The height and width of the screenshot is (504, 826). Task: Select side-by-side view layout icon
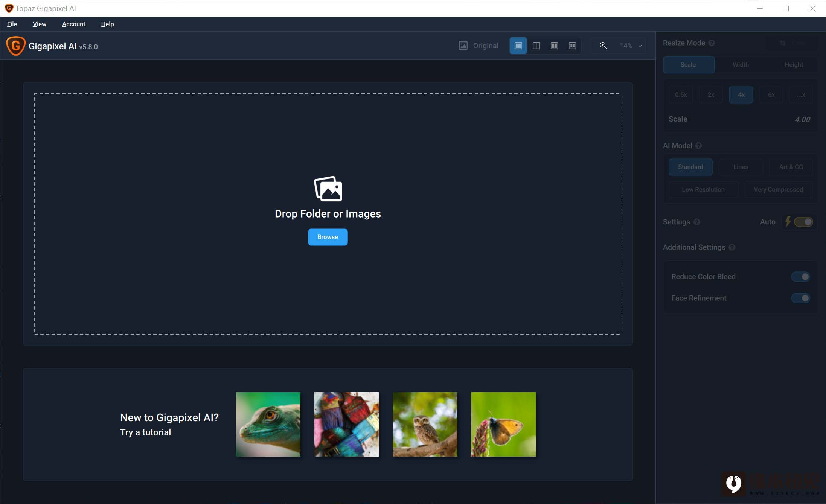[554, 46]
